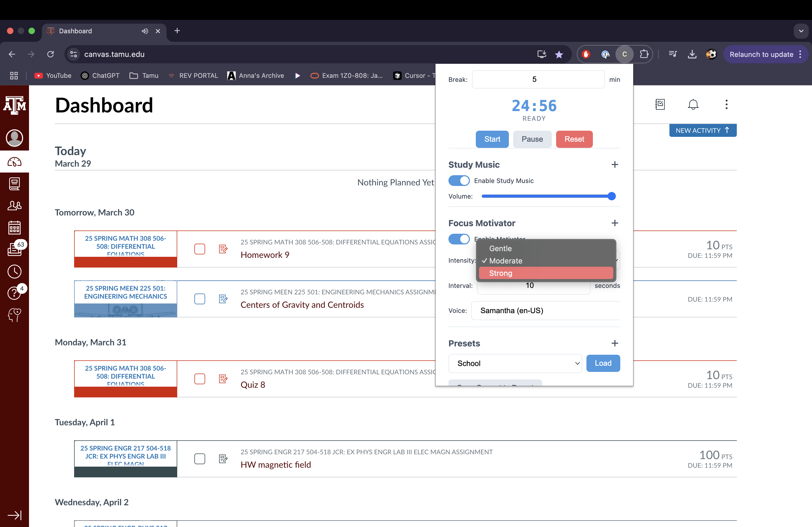The image size is (812, 527).
Task: Click the dashboard three-dot options icon
Action: coord(726,104)
